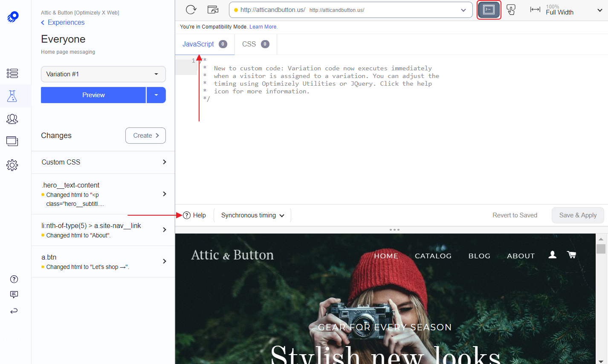Open the .hero__text-content change

click(103, 194)
